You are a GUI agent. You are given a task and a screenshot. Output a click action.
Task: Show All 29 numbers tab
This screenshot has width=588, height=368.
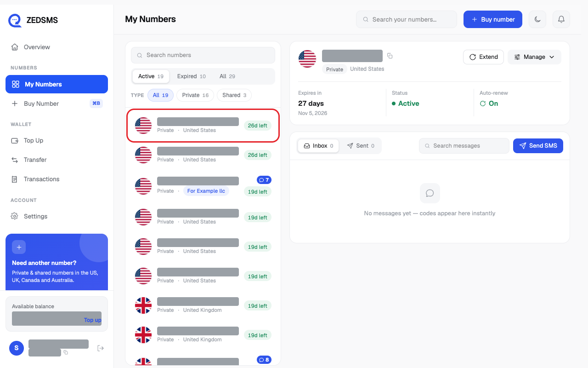click(227, 76)
